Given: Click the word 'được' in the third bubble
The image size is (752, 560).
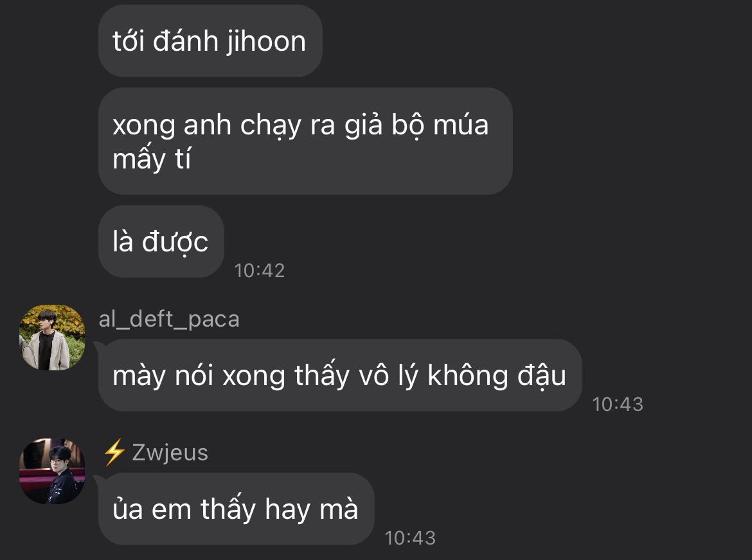Looking at the screenshot, I should click(175, 242).
